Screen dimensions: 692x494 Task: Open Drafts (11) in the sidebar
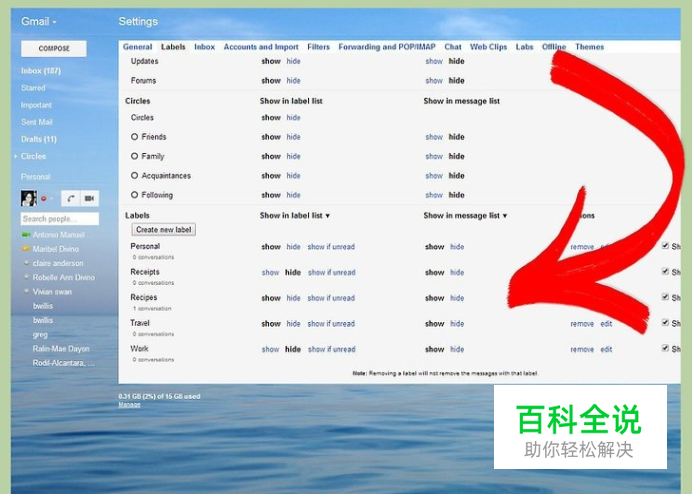coord(39,139)
